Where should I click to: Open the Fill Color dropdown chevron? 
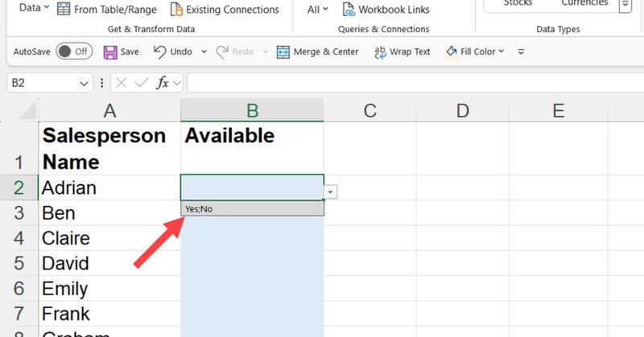tap(501, 51)
